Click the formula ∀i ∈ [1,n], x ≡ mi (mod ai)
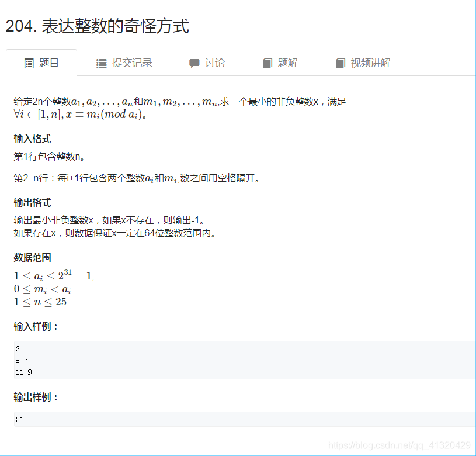 pos(80,115)
